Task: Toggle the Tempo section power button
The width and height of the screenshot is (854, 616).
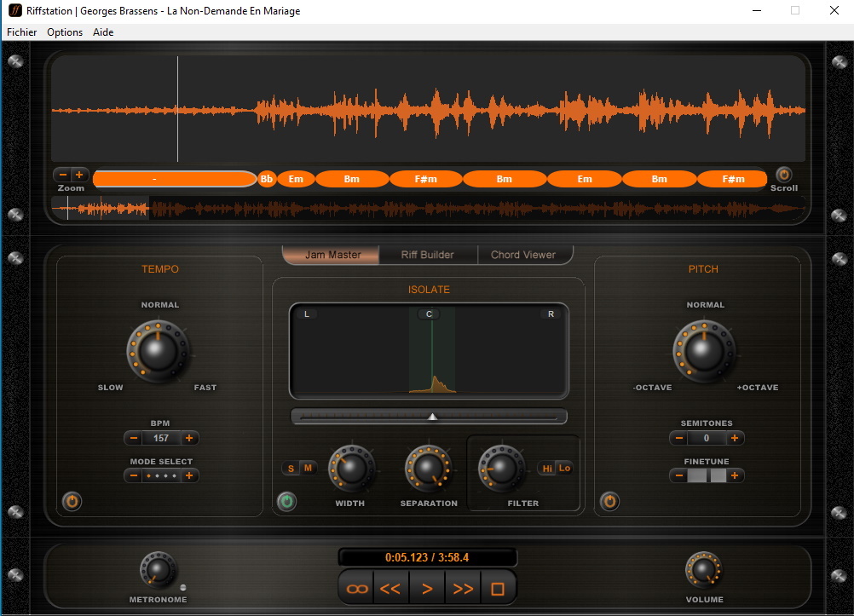Action: (72, 501)
